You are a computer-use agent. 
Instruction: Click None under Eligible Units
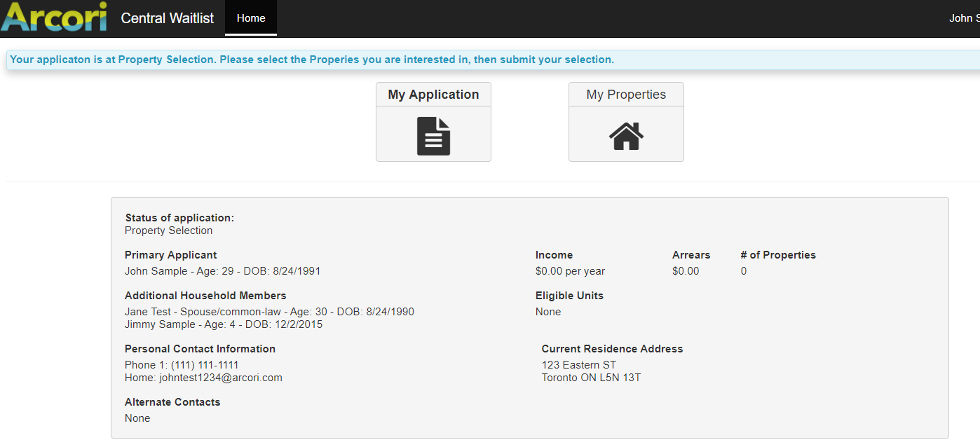coord(548,312)
